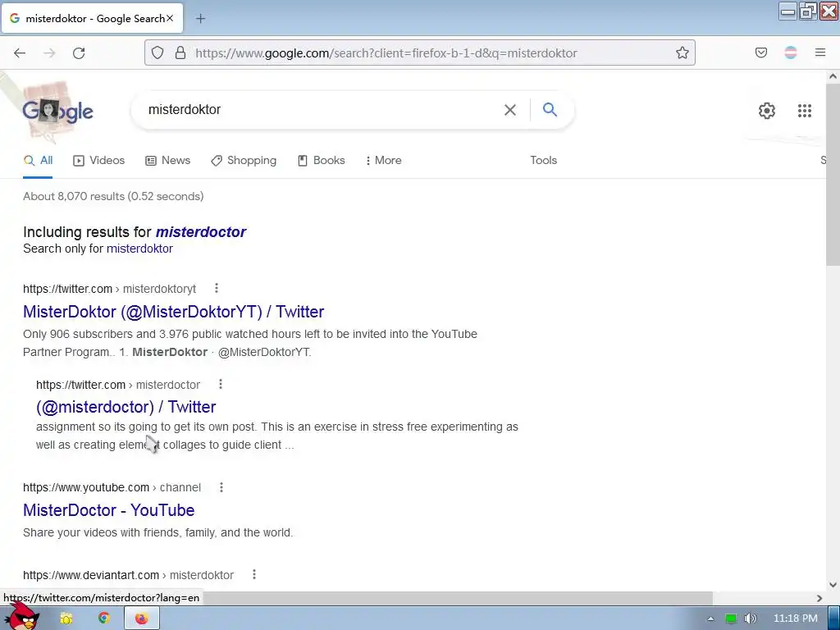The height and width of the screenshot is (630, 840).
Task: Open MisterDoktor (@MisterDoktorYT) / Twitter result
Action: [x=174, y=311]
